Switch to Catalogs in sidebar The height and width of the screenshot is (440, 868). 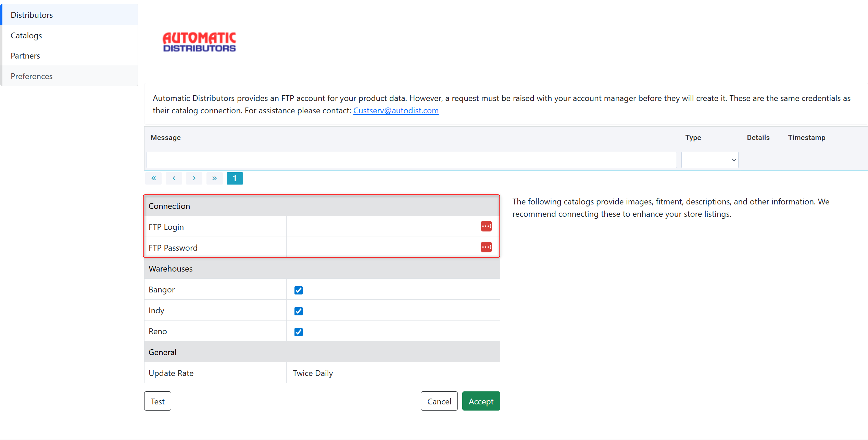coord(26,36)
